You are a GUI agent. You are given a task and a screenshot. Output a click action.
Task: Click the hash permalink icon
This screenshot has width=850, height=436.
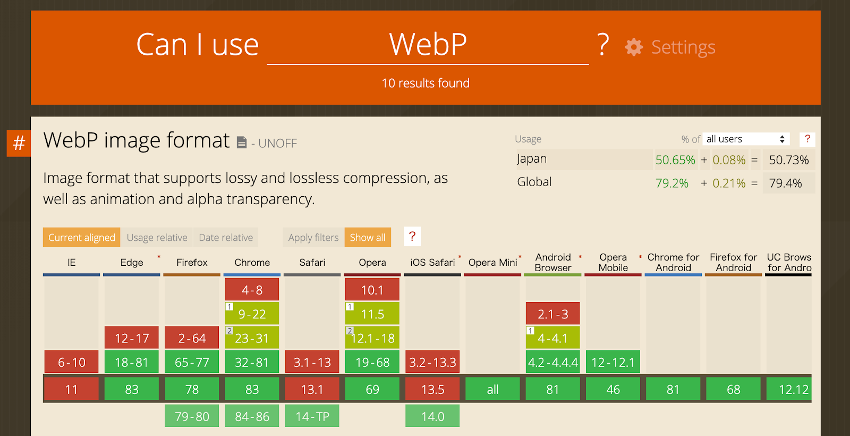coord(19,143)
